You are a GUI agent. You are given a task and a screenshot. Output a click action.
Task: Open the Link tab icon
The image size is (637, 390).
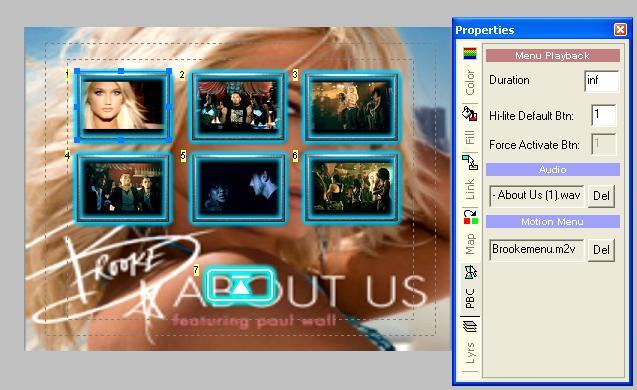click(470, 162)
